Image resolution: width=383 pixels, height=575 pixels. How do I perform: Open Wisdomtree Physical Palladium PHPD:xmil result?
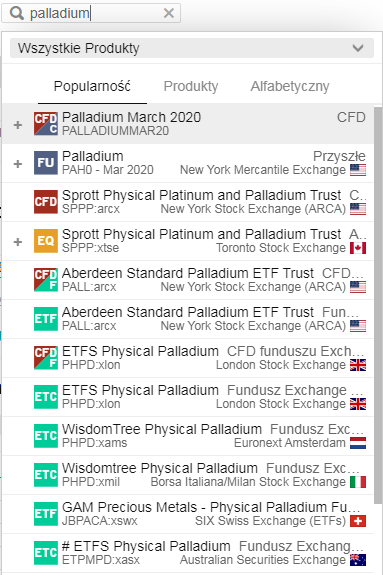tap(188, 475)
